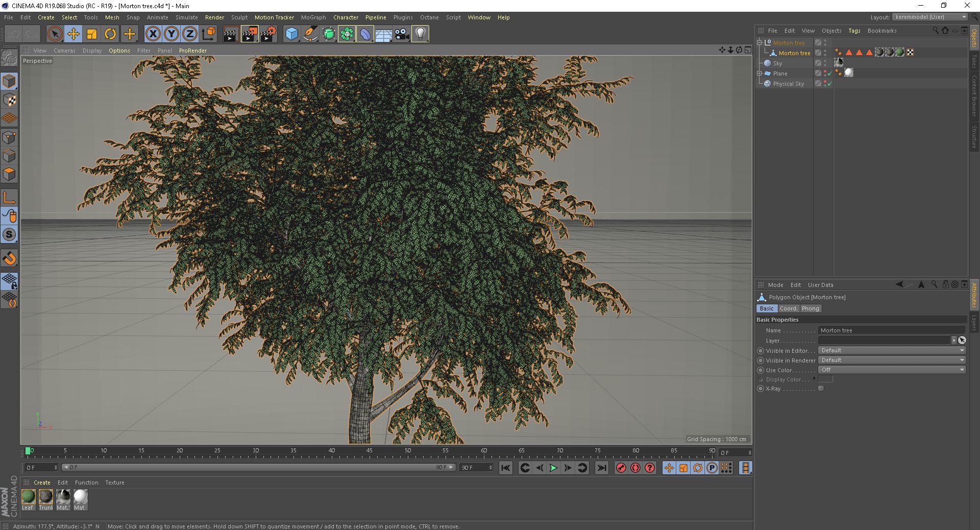Screen dimensions: 980x530
Task: Switch to the Phong tab
Action: pyautogui.click(x=810, y=308)
